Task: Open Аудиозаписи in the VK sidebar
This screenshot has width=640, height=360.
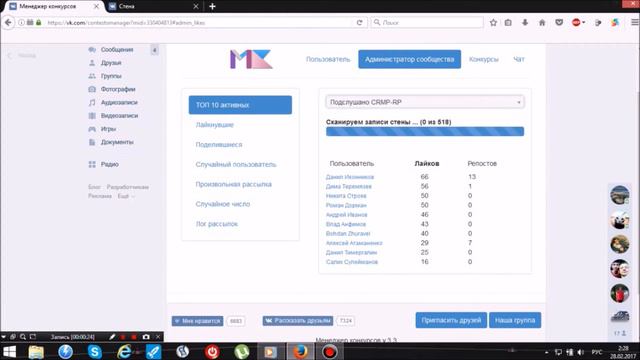Action: point(119,102)
